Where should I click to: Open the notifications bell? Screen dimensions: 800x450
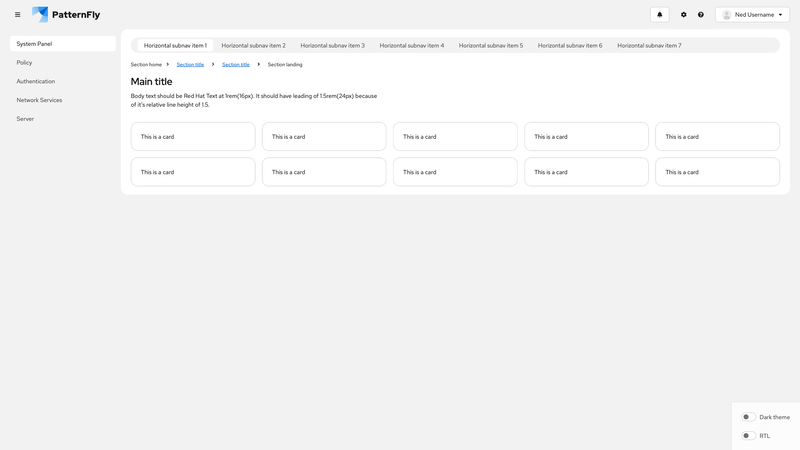659,15
